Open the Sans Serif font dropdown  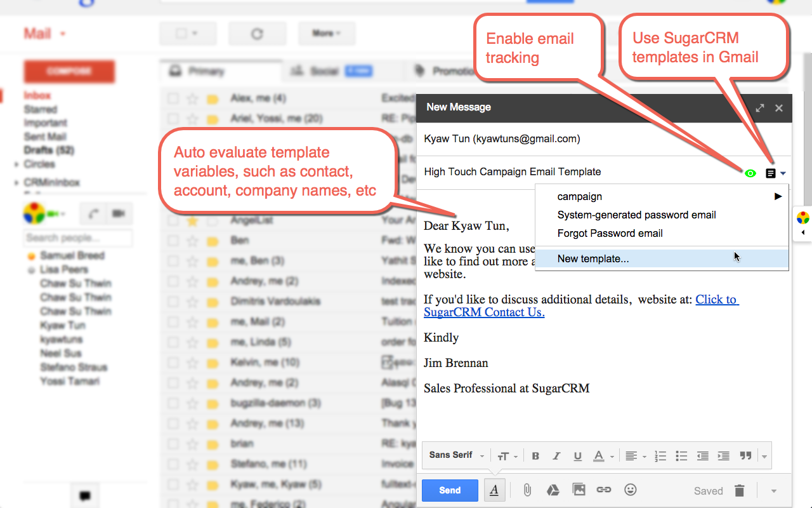coord(457,455)
